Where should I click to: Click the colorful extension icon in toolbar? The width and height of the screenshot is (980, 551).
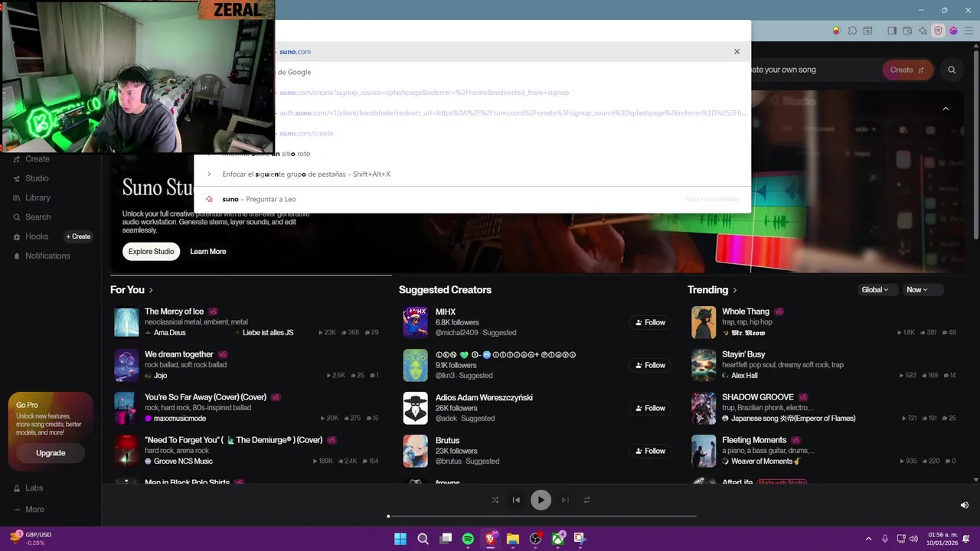click(836, 31)
